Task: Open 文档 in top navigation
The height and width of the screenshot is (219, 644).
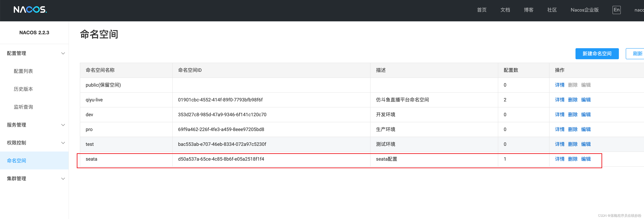Action: tap(505, 10)
